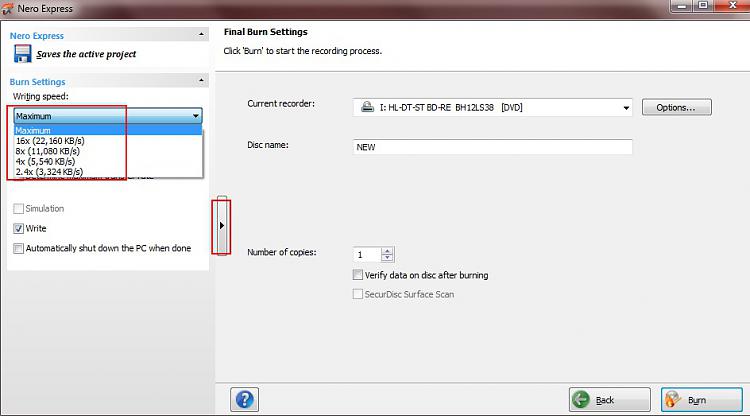The image size is (750, 416).
Task: Decrease the number of copies
Action: (387, 258)
